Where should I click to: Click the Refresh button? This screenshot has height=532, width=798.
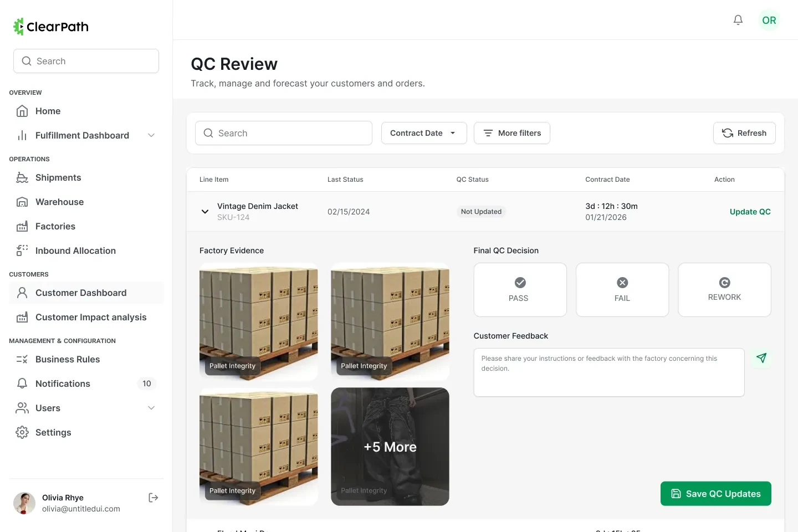coord(744,133)
